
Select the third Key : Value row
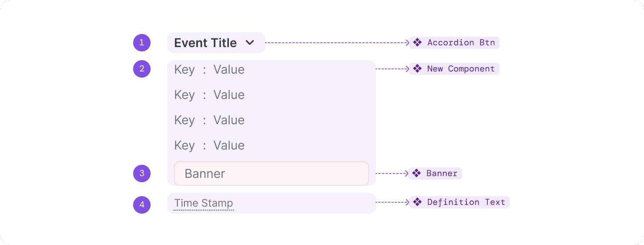209,120
